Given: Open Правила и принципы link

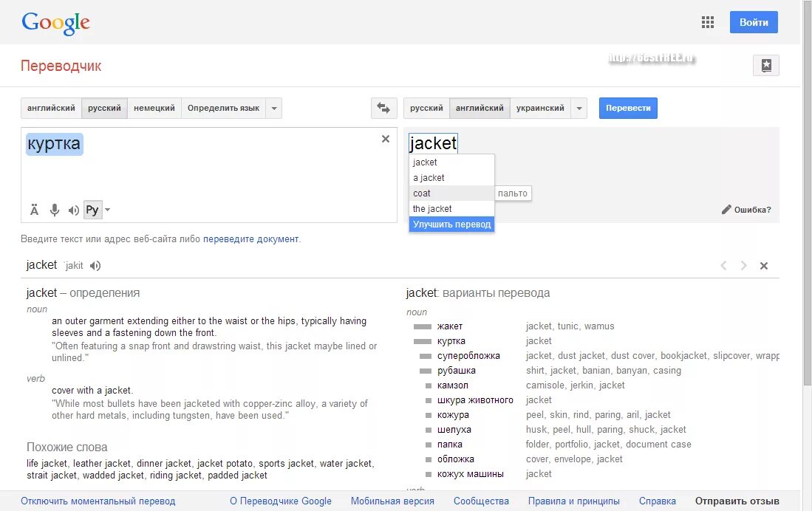Looking at the screenshot, I should pos(574,501).
